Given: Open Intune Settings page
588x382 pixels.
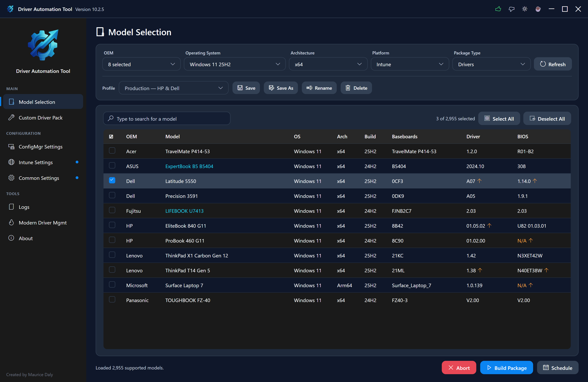Looking at the screenshot, I should point(43,162).
